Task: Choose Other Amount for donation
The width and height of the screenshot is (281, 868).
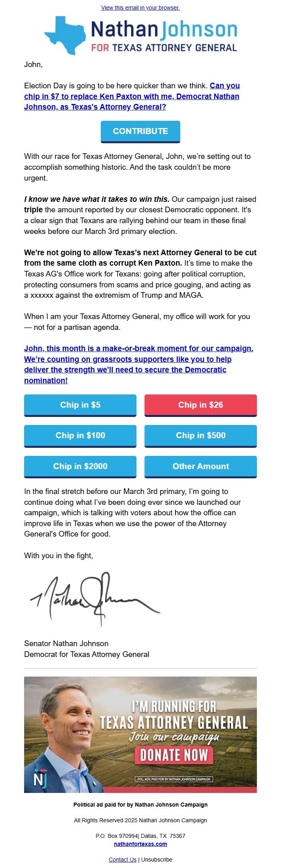Action: pos(200,467)
